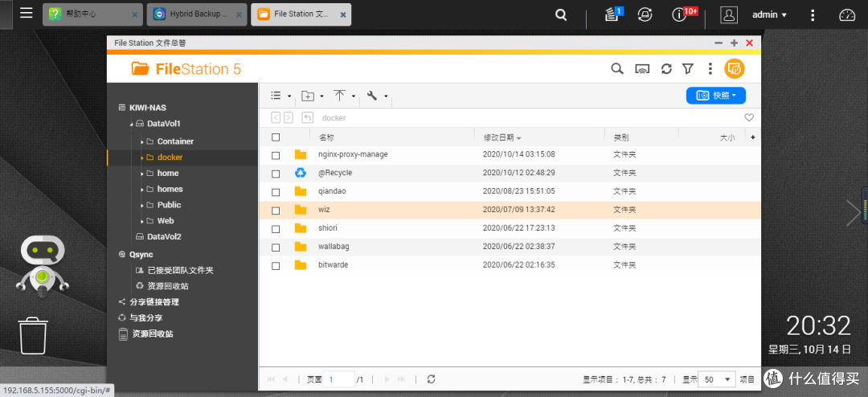Check the bitwarde row checkbox

(276, 266)
